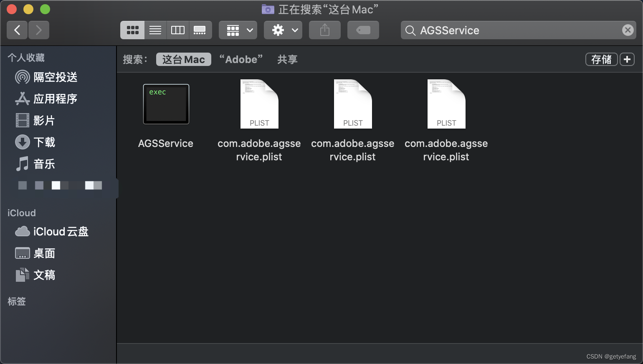
Task: Open the gear action menu
Action: click(283, 30)
